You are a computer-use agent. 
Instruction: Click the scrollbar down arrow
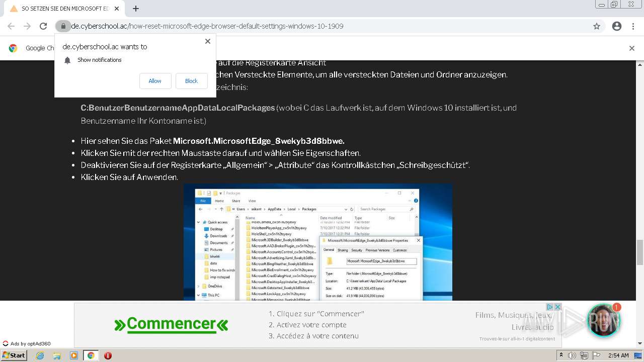click(x=640, y=343)
